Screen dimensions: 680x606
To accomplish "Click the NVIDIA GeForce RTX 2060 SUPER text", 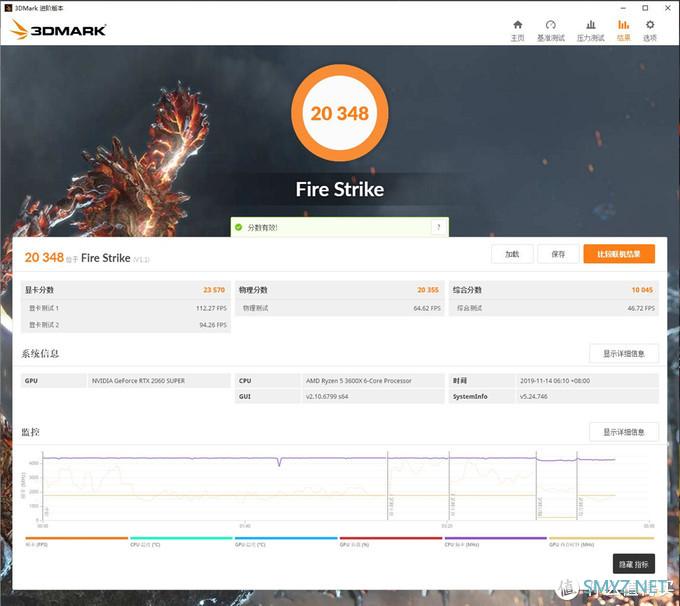I will click(x=138, y=381).
